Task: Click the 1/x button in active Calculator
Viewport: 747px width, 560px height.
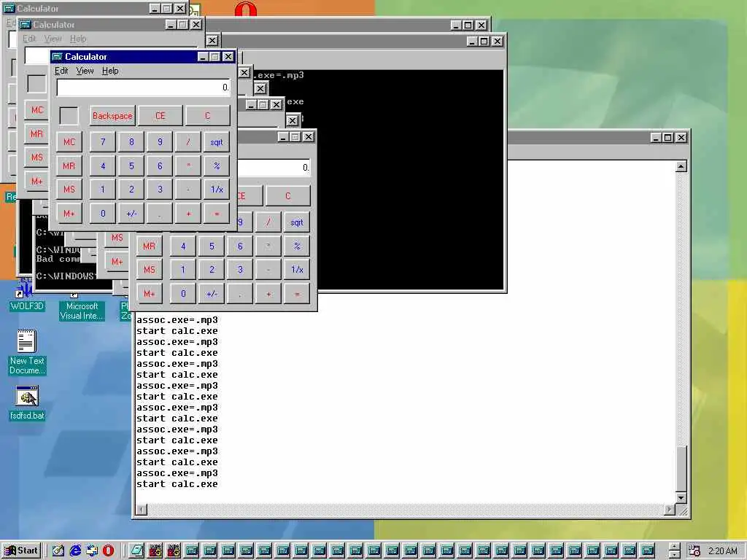Action: tap(217, 190)
